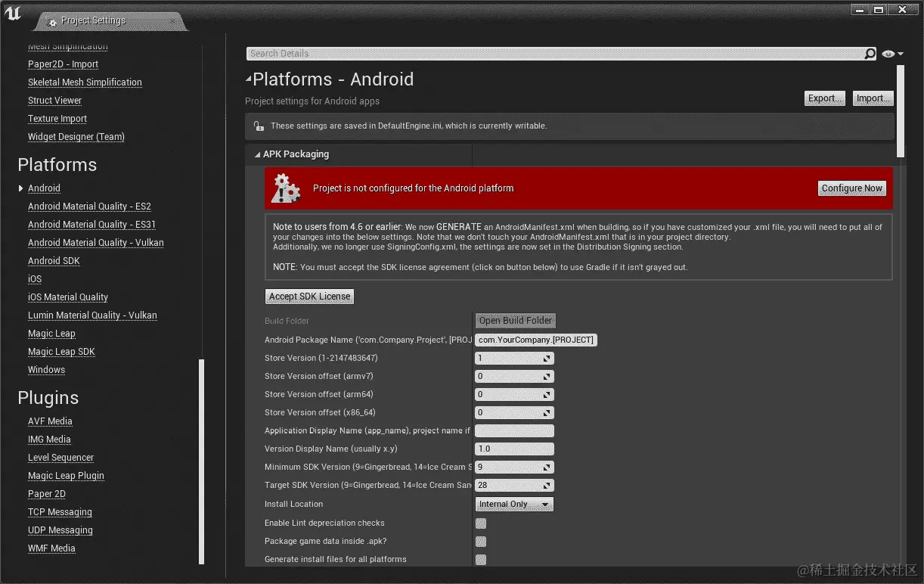Maximize the Project Settings window

[x=878, y=10]
